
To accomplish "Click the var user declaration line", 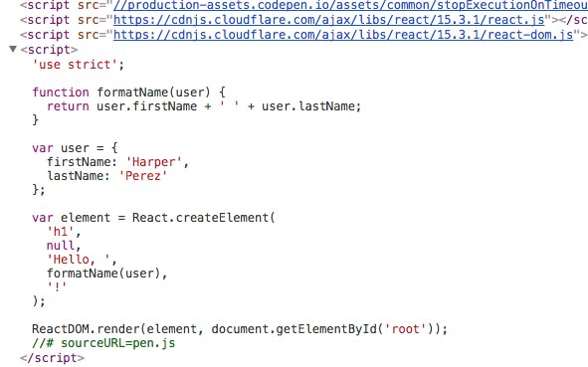I will (75, 148).
